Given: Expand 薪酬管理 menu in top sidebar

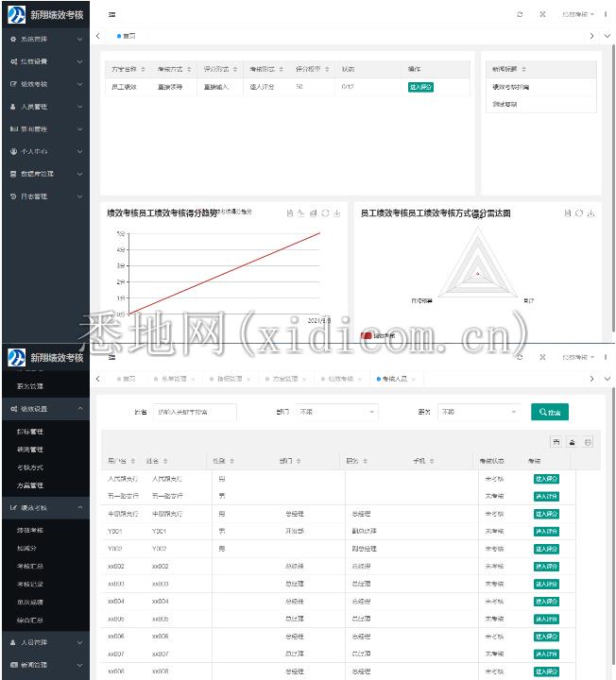Looking at the screenshot, I should point(45,129).
